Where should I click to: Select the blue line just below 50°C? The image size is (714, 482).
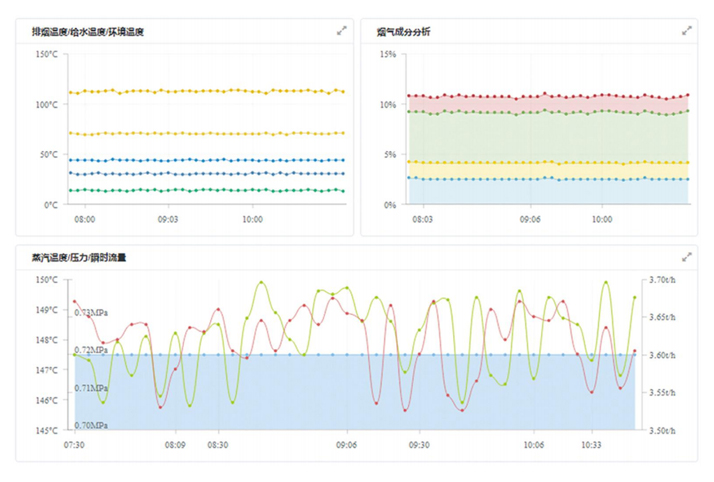(200, 160)
